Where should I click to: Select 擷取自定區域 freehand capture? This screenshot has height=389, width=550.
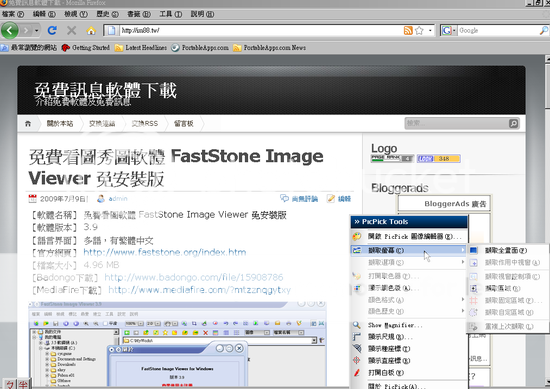[508, 312]
